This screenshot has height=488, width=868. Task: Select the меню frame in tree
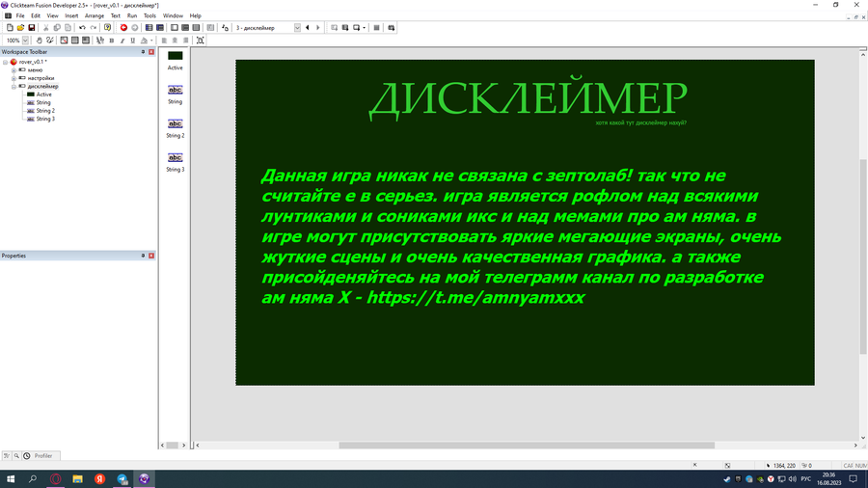click(x=35, y=70)
